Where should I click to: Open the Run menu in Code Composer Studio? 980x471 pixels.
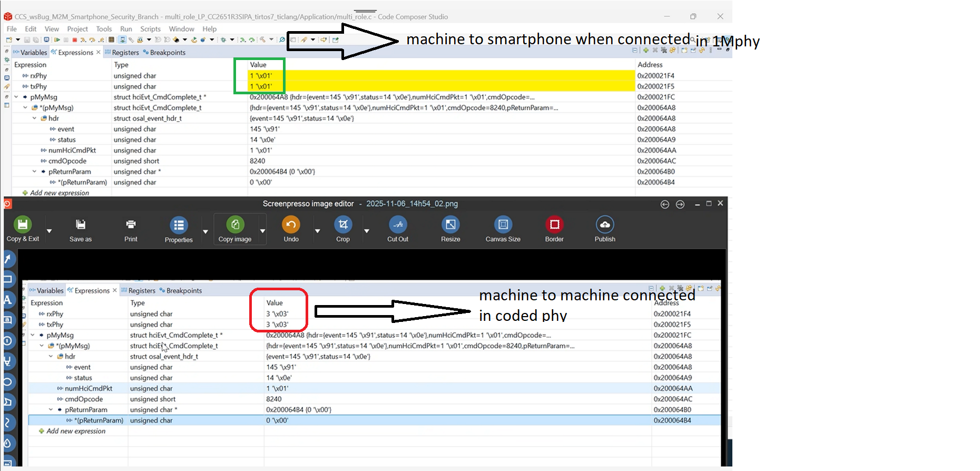pyautogui.click(x=126, y=29)
